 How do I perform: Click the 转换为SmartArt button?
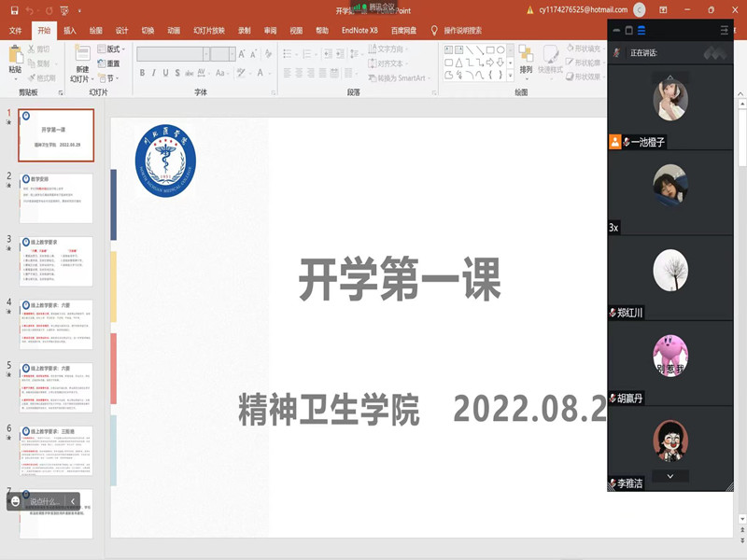(x=396, y=78)
